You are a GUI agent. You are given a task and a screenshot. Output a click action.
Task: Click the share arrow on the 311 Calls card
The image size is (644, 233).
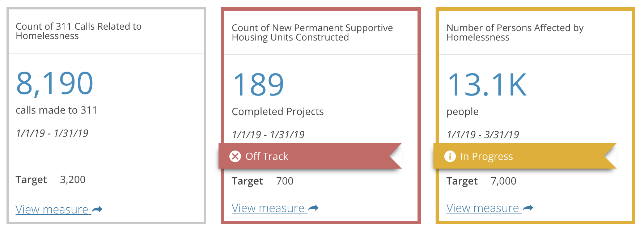coord(97,209)
